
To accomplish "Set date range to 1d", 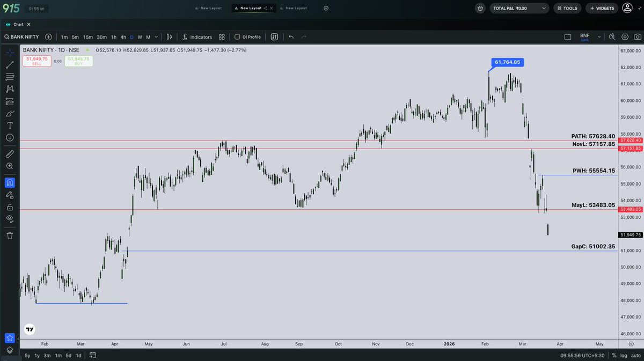I will point(78,355).
